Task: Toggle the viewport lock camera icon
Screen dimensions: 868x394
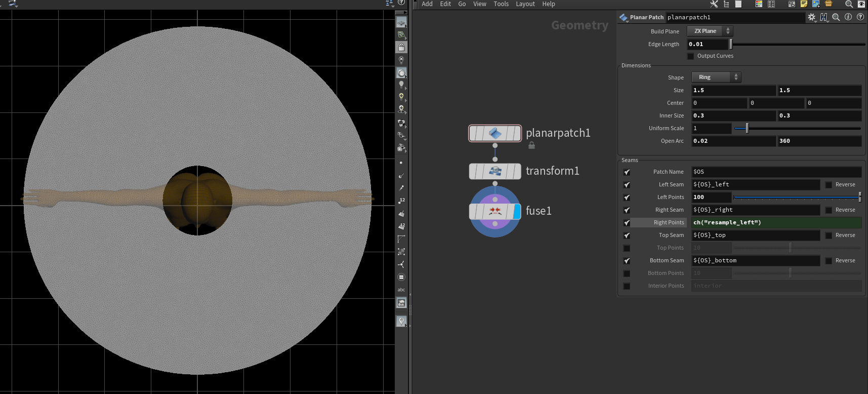Action: click(x=401, y=47)
